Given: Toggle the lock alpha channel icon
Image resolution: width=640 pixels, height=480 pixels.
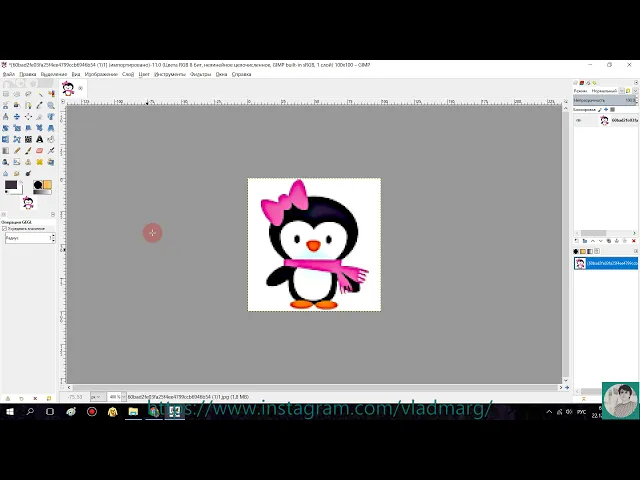Looking at the screenshot, I should pos(612,110).
